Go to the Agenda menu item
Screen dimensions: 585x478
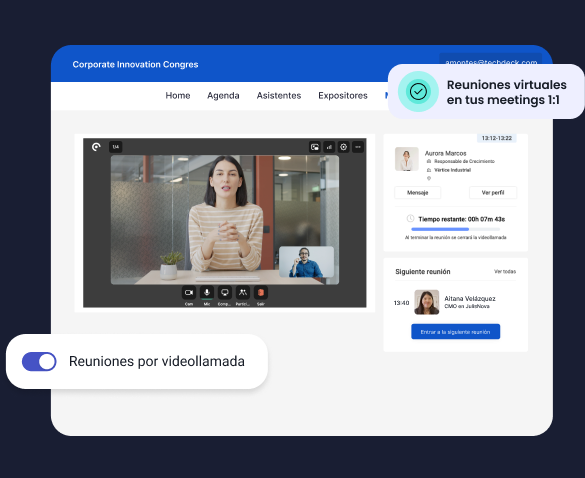pyautogui.click(x=223, y=96)
